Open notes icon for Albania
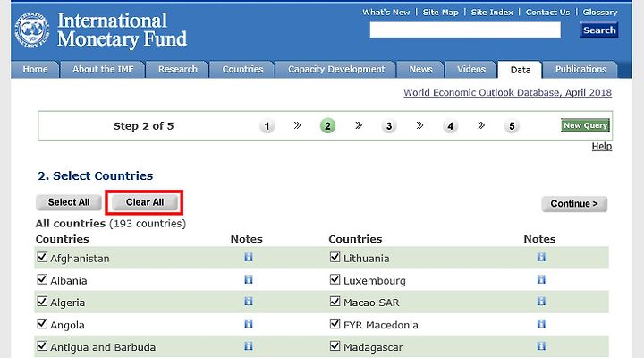Screen dimensions: 644x358 [249, 279]
